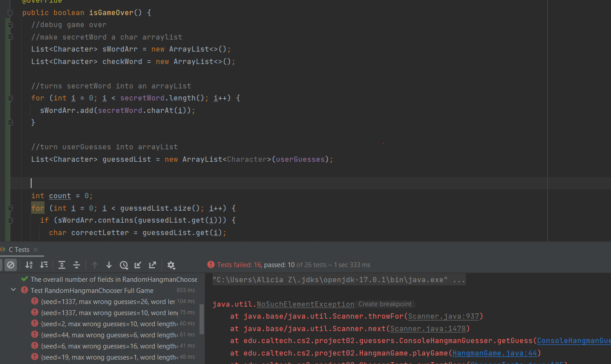Click the Create breakpoint button
The height and width of the screenshot is (364, 611).
tap(385, 304)
